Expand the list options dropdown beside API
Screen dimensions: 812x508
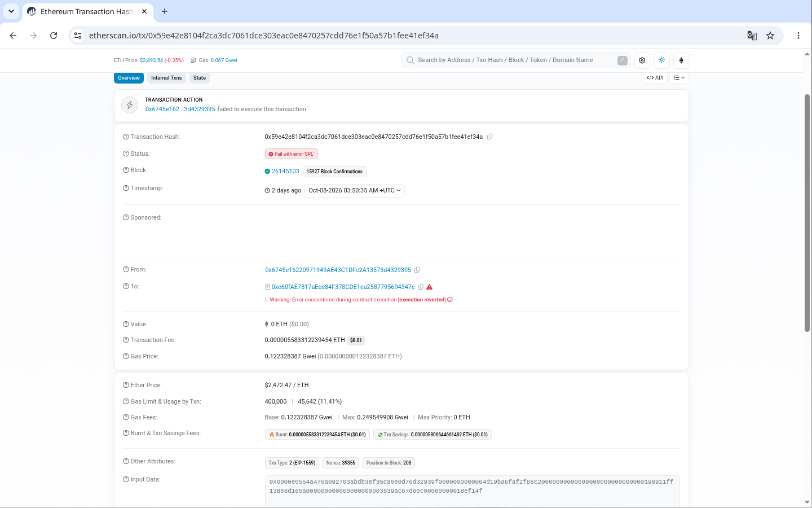(x=679, y=78)
